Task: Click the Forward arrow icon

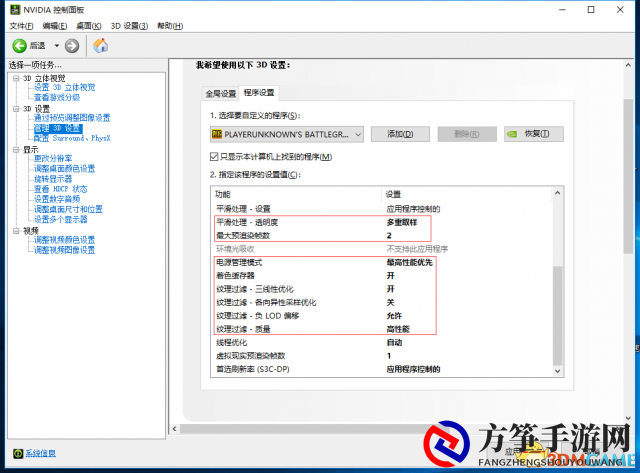Action: click(72, 46)
